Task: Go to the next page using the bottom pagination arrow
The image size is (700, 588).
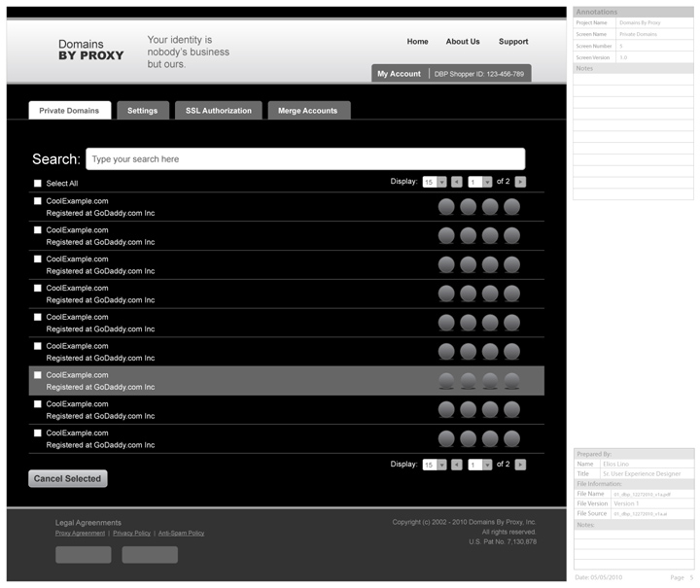Action: 520,465
